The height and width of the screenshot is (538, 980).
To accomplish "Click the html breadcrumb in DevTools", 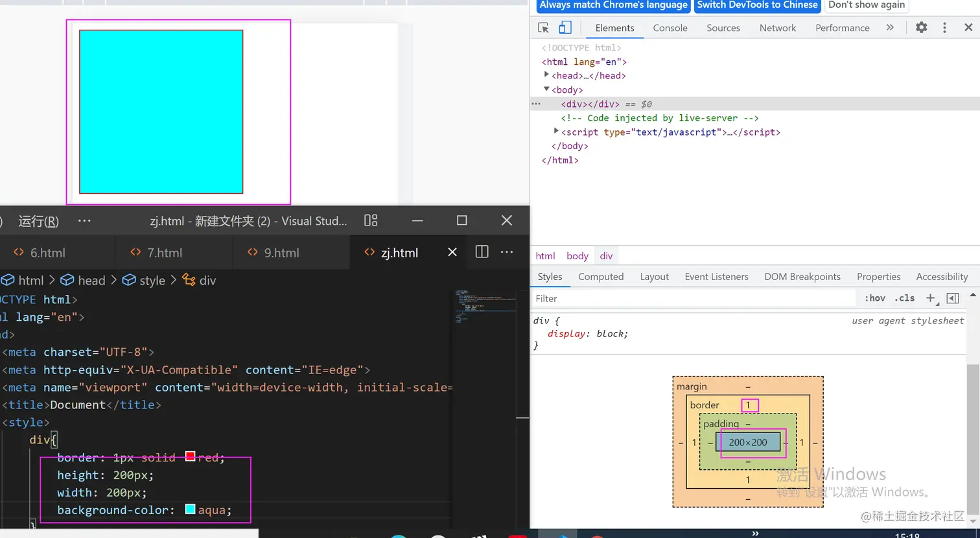I will (545, 256).
